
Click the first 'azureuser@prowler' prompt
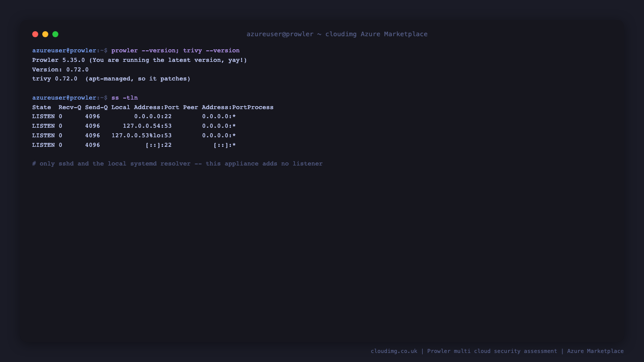click(64, 51)
